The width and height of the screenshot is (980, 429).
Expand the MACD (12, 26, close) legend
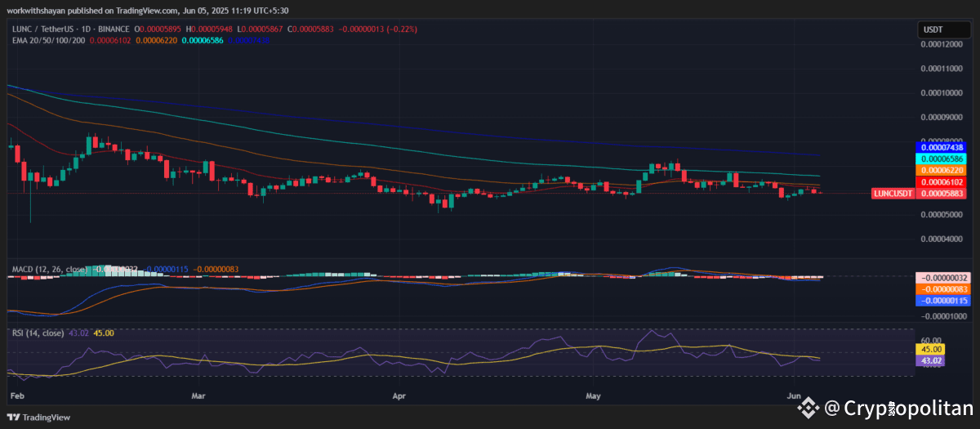(51, 268)
